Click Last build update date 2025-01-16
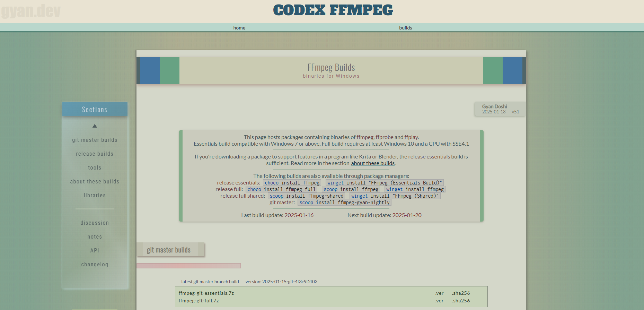 (x=299, y=215)
